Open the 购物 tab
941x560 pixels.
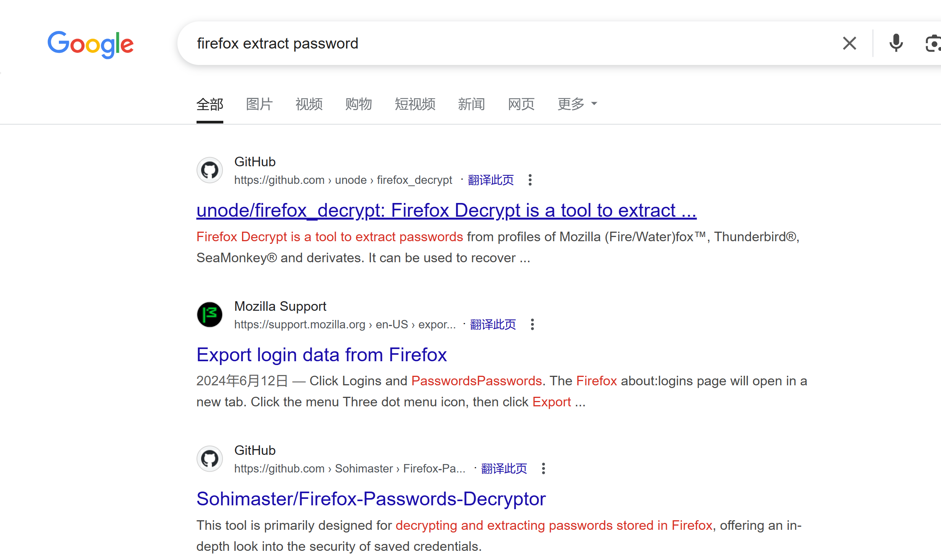[x=359, y=104]
